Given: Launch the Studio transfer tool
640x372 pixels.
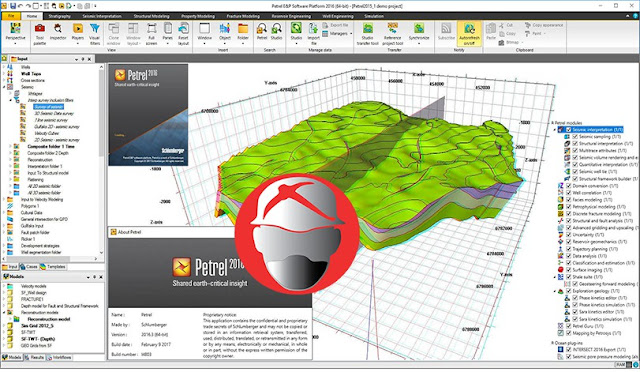Looking at the screenshot, I should pos(367,34).
